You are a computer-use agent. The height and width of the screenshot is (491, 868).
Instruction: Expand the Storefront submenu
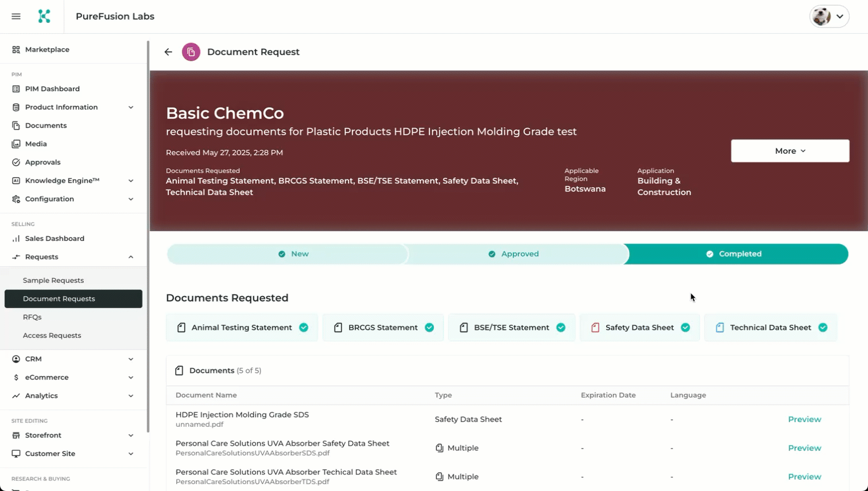(x=131, y=435)
